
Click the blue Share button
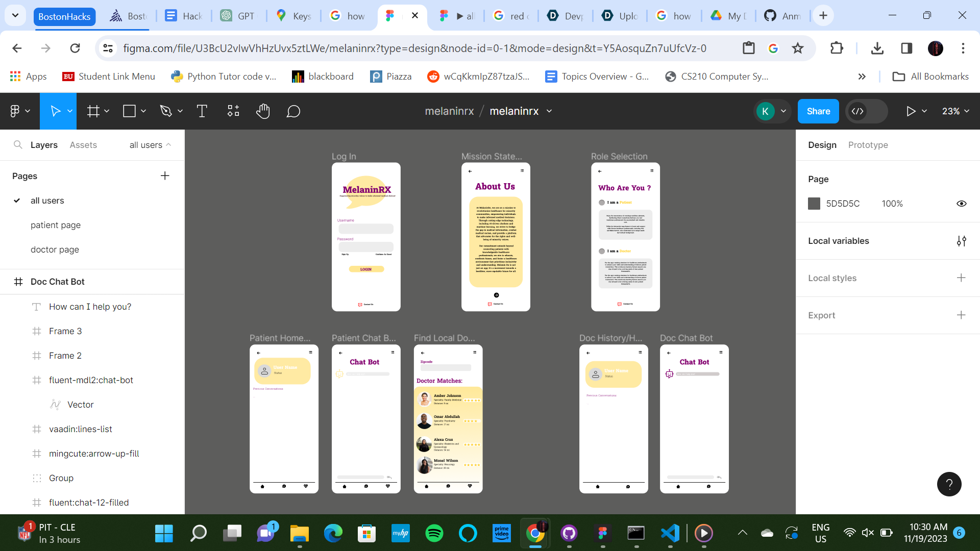coord(818,111)
